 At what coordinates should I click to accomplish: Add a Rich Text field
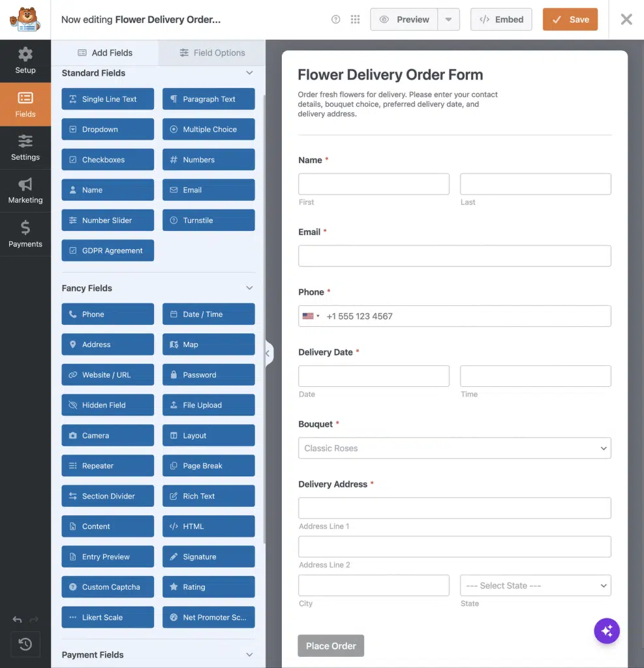coord(208,496)
